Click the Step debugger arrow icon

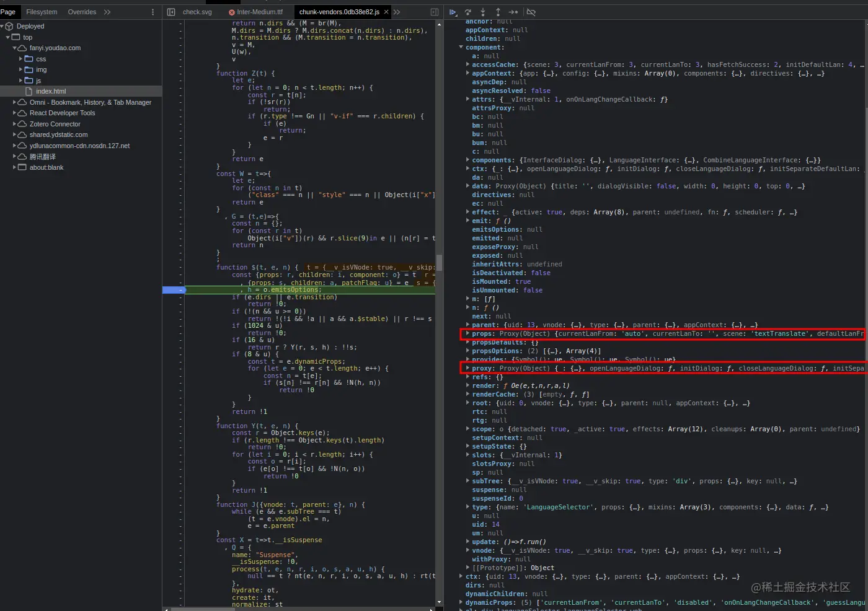pyautogui.click(x=513, y=12)
